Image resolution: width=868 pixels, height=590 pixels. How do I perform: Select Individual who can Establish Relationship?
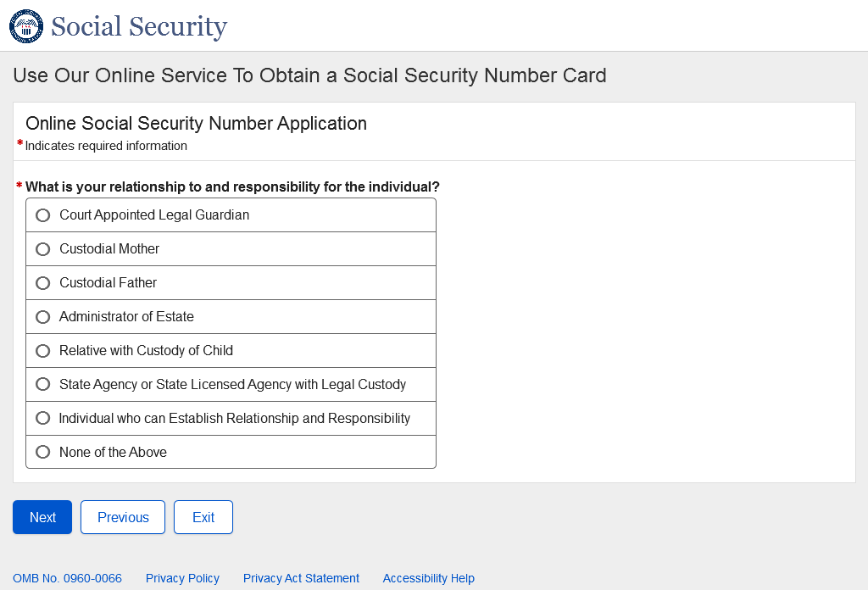[x=43, y=419]
